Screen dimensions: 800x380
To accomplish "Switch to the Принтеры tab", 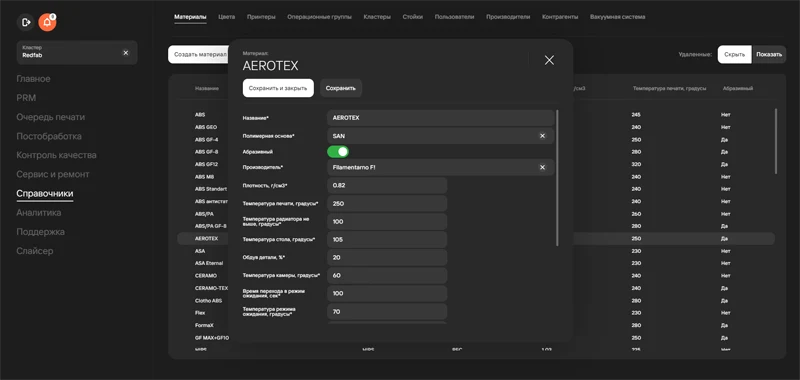I will click(x=261, y=17).
